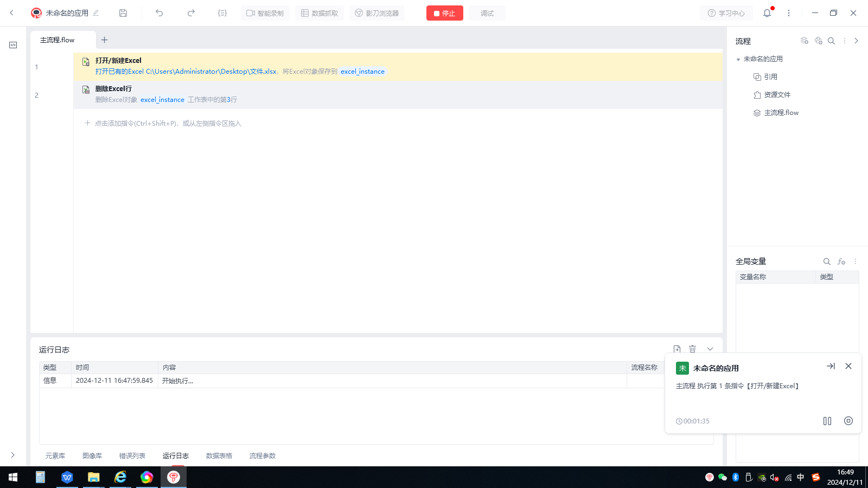Viewport: 868px width, 488px height.
Task: Select 资源文件 in the flow tree
Action: pyautogui.click(x=772, y=95)
